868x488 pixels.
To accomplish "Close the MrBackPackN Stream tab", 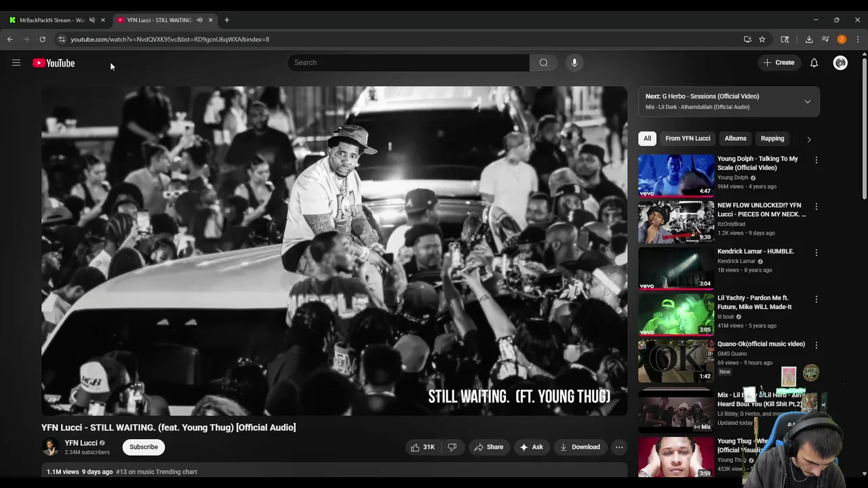I will (x=103, y=20).
